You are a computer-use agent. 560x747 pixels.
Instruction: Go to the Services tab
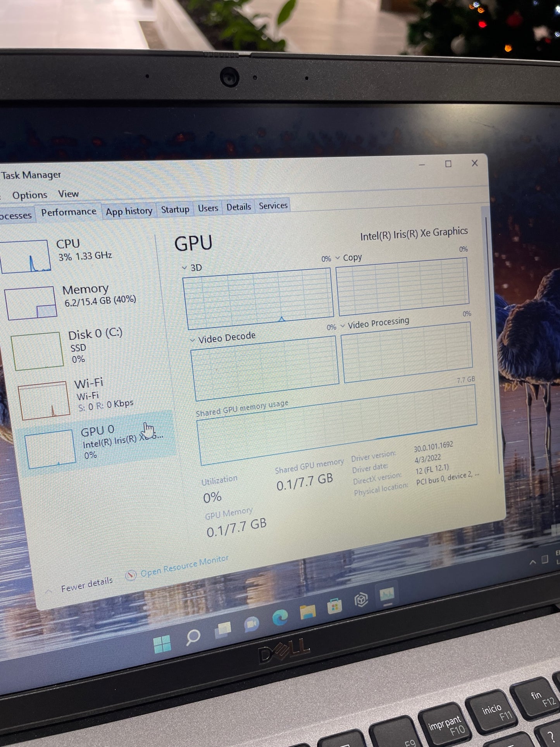[273, 206]
